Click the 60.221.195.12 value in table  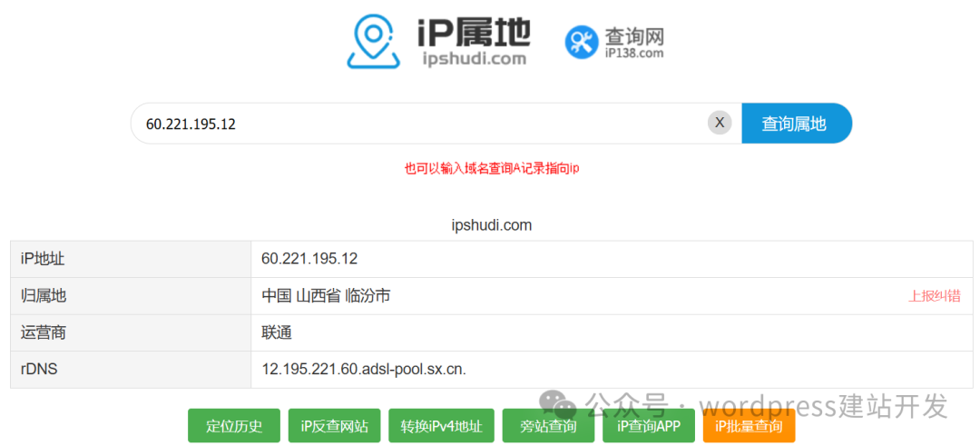click(x=309, y=259)
